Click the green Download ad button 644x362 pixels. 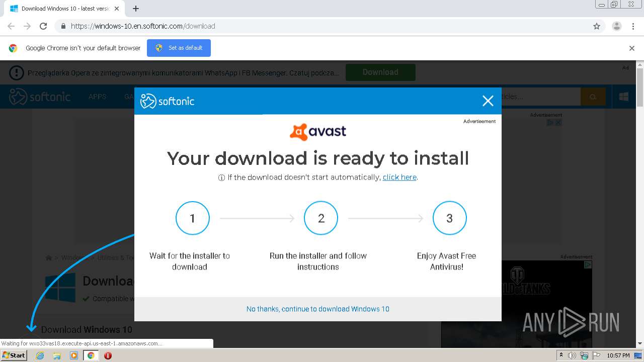point(380,72)
